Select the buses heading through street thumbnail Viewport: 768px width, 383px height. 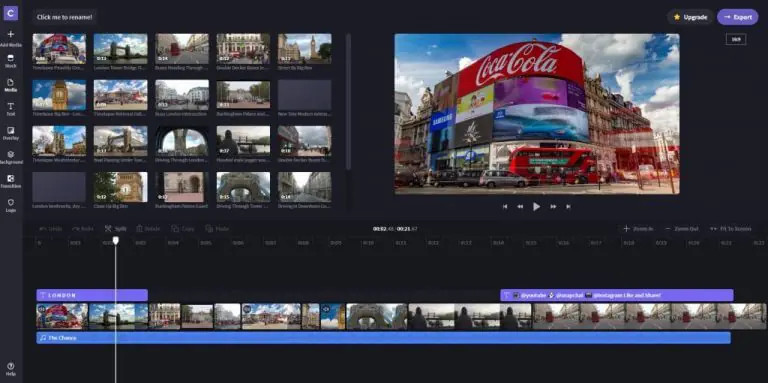[182, 49]
